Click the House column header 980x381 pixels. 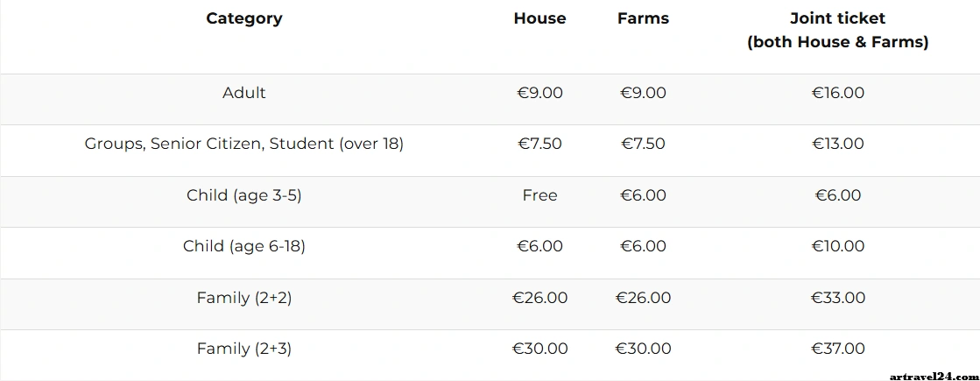539,18
